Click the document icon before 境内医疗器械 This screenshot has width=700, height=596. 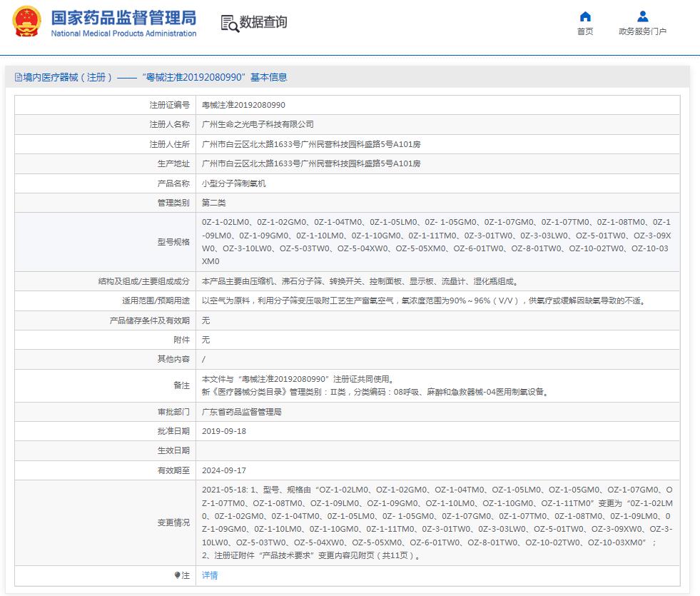pyautogui.click(x=19, y=77)
